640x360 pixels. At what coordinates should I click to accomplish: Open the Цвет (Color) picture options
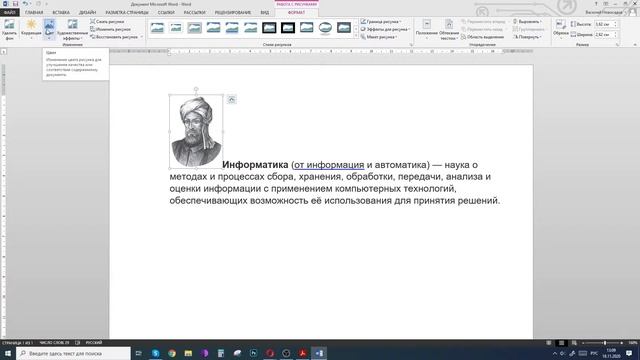pos(49,29)
